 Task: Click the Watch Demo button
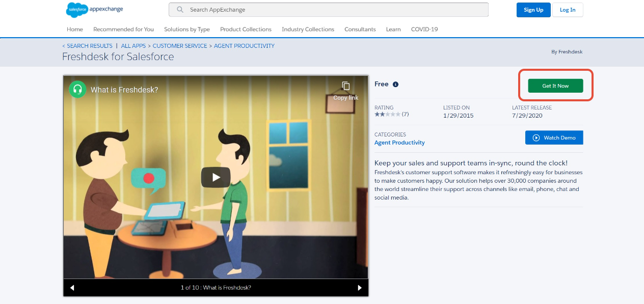point(554,137)
